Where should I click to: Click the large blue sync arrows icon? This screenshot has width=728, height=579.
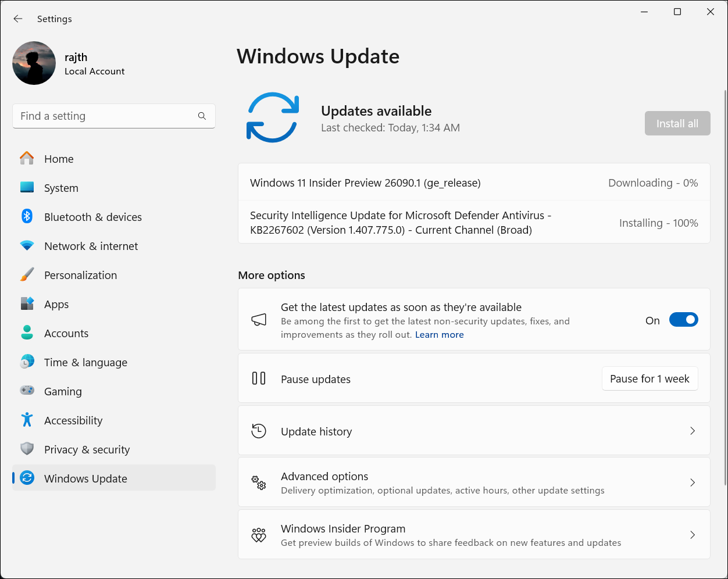(273, 117)
